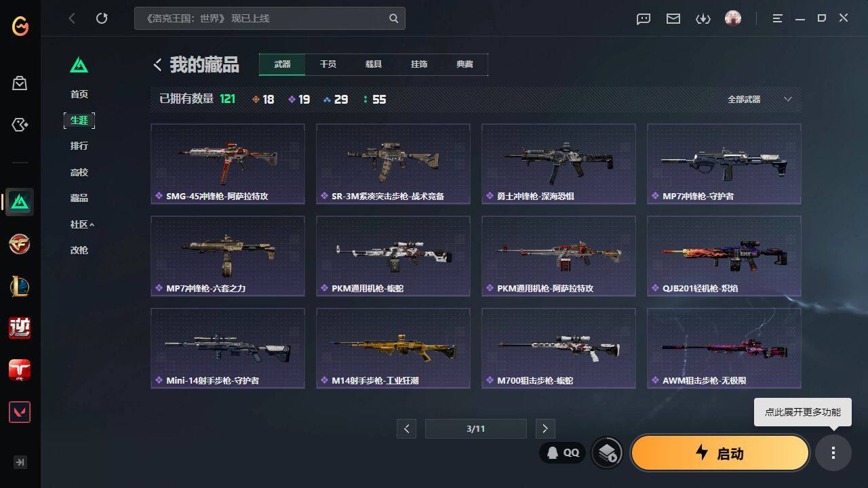Viewport: 868px width, 488px height.
Task: Open the AWM狙击步枪-无极限 weapon card
Action: click(724, 348)
